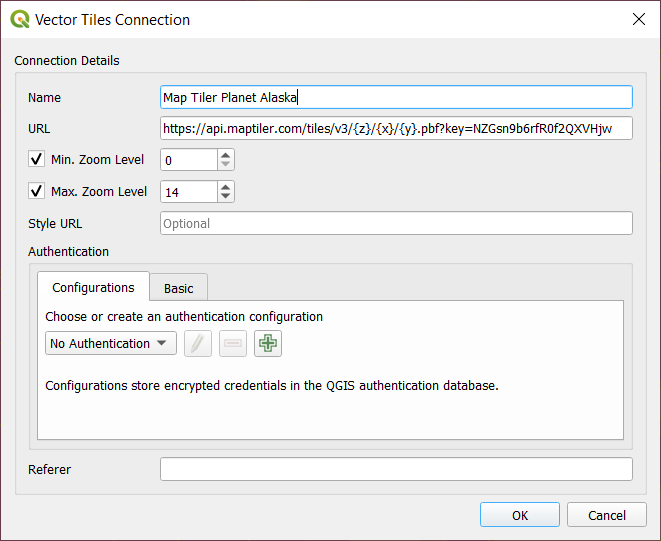The image size is (661, 541).
Task: Click into the Name text field
Action: [396, 97]
